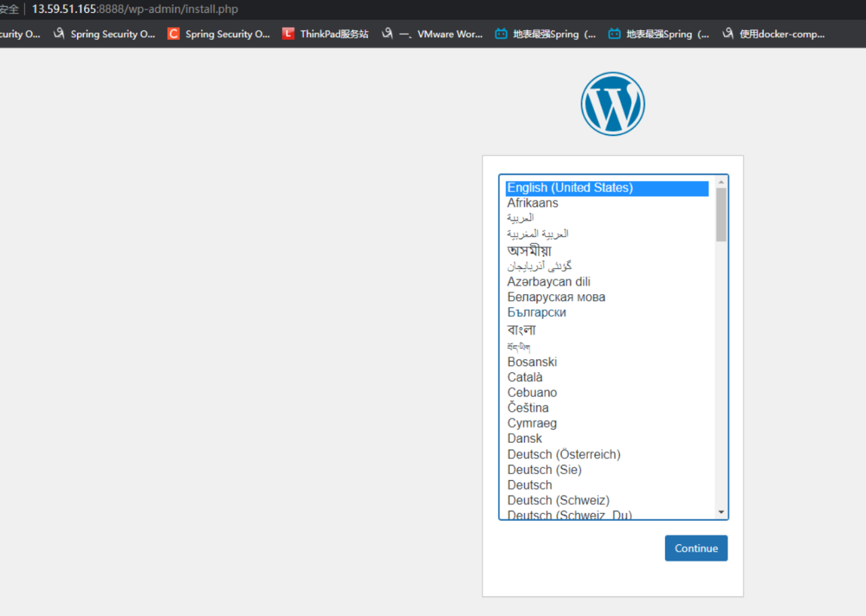Select Afrikaans in the language list

532,203
